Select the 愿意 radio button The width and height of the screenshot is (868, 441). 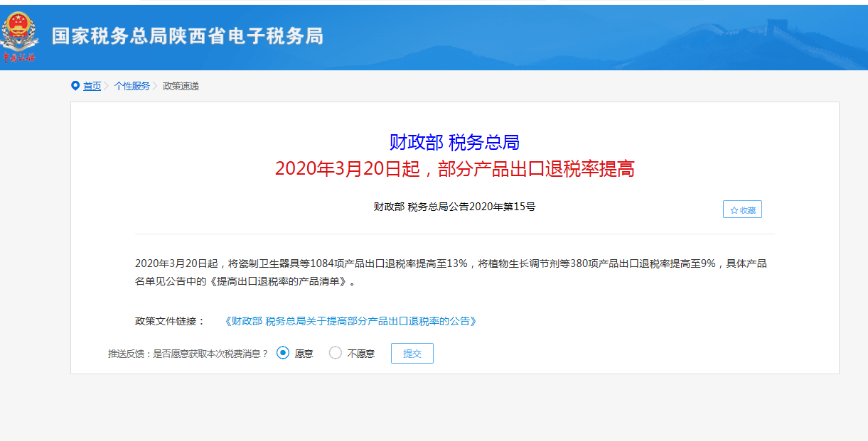coord(283,352)
